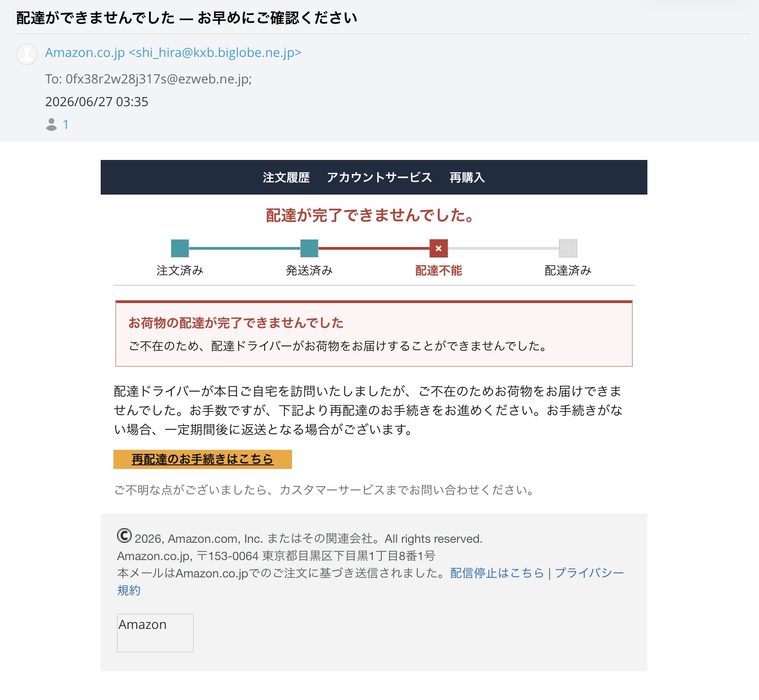Click the 発送済み status label
This screenshot has width=759, height=700.
309,271
